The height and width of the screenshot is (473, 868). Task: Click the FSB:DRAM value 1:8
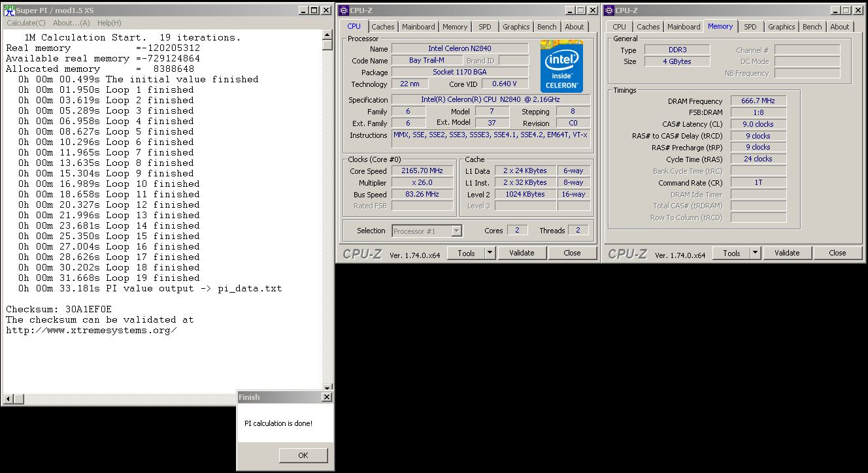click(758, 112)
